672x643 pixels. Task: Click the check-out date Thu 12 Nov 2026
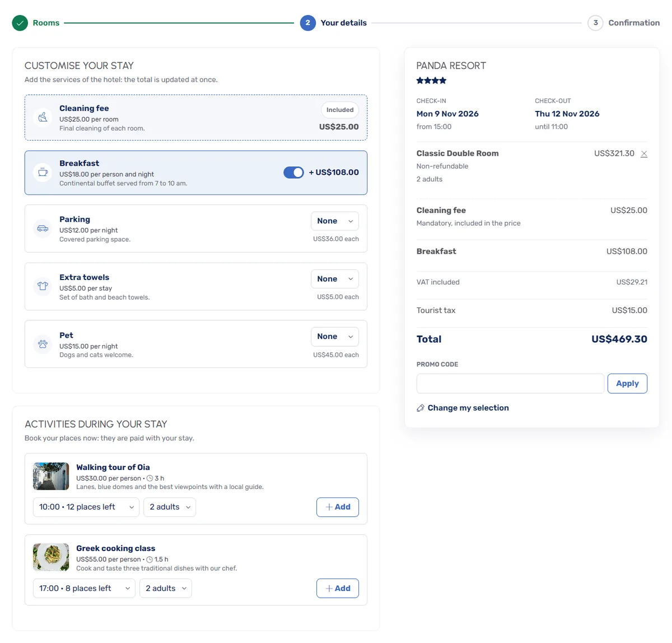567,114
